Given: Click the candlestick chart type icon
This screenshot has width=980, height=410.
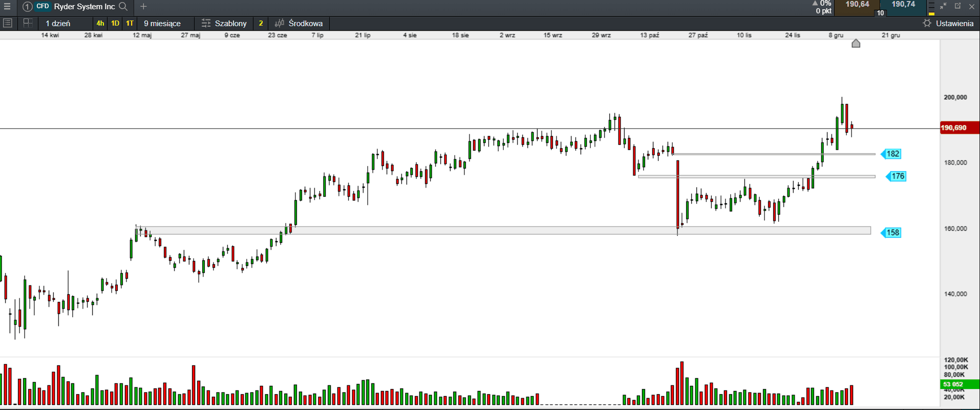Looking at the screenshot, I should (x=279, y=23).
